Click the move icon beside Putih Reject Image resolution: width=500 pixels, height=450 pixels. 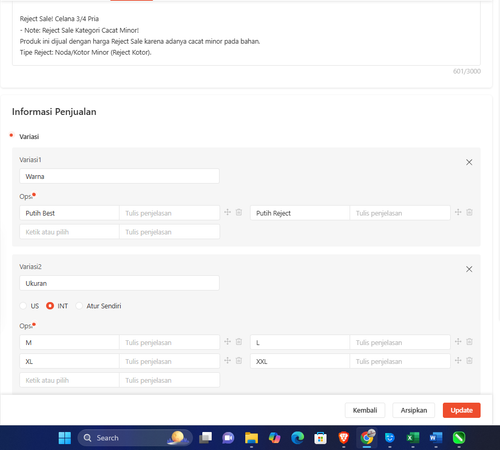click(458, 212)
